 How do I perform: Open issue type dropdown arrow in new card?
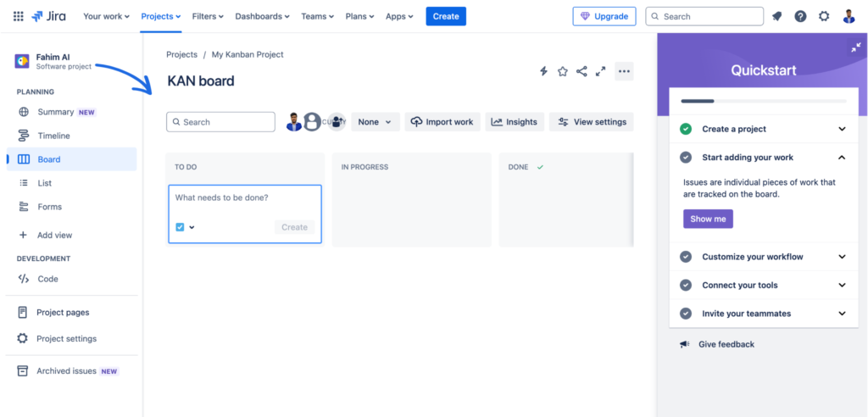192,227
